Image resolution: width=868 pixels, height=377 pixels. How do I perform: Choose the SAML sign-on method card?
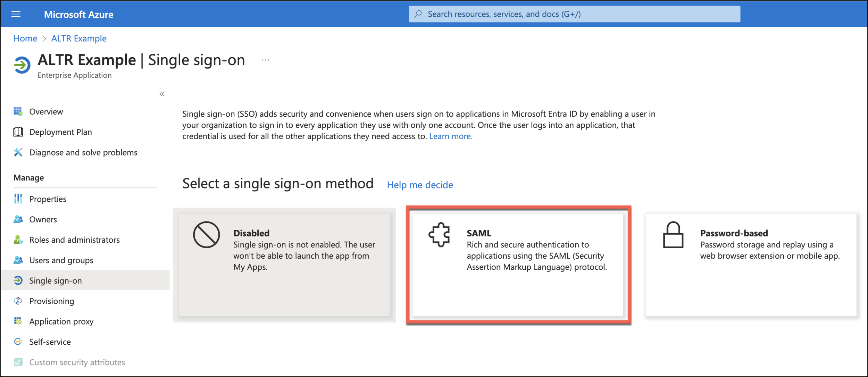(518, 265)
